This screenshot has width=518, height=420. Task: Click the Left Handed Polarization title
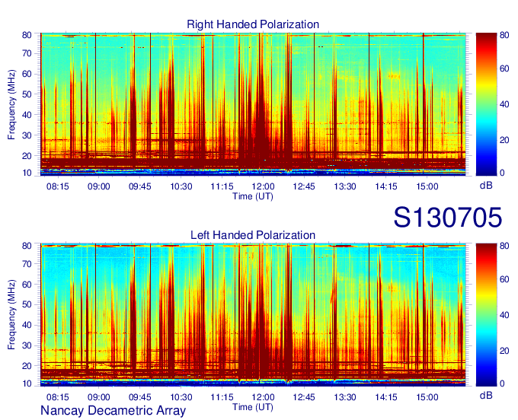pos(253,235)
